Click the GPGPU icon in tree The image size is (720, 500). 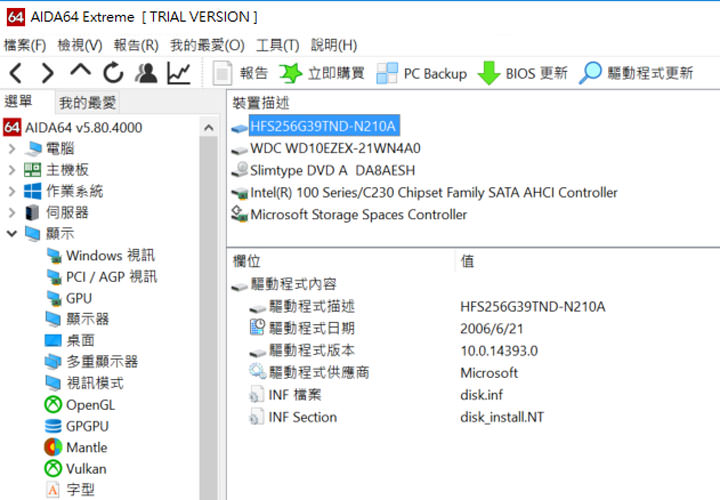coord(53,426)
